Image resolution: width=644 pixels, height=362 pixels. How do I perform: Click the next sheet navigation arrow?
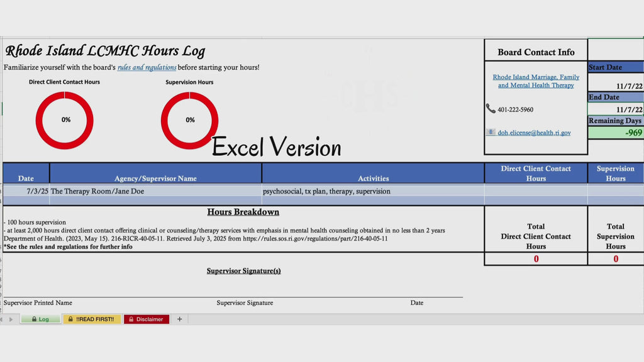(x=11, y=319)
